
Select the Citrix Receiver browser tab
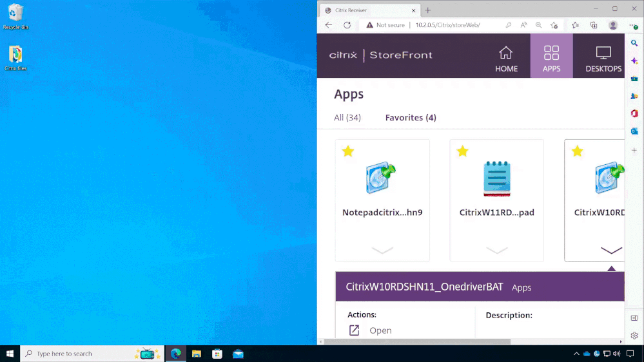[x=369, y=10]
